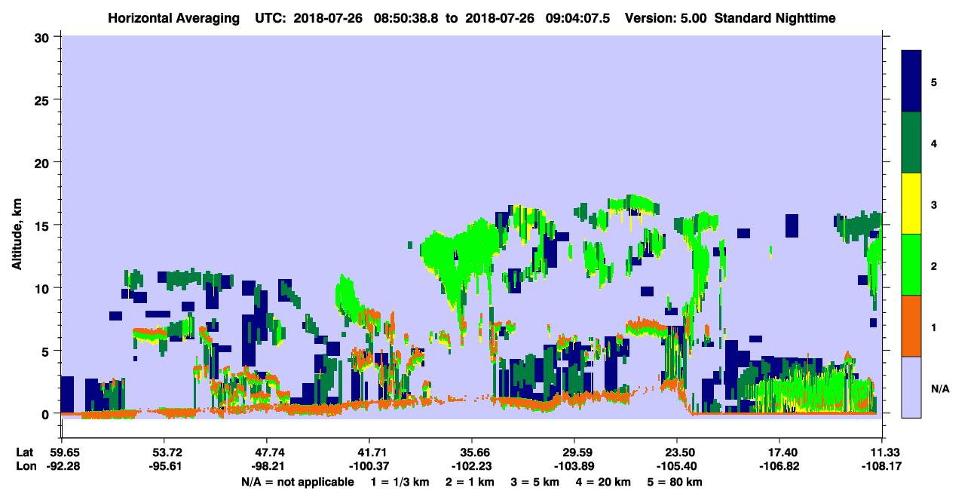
Task: Click 'Standard Nighttime' in the title
Action: pos(773,17)
